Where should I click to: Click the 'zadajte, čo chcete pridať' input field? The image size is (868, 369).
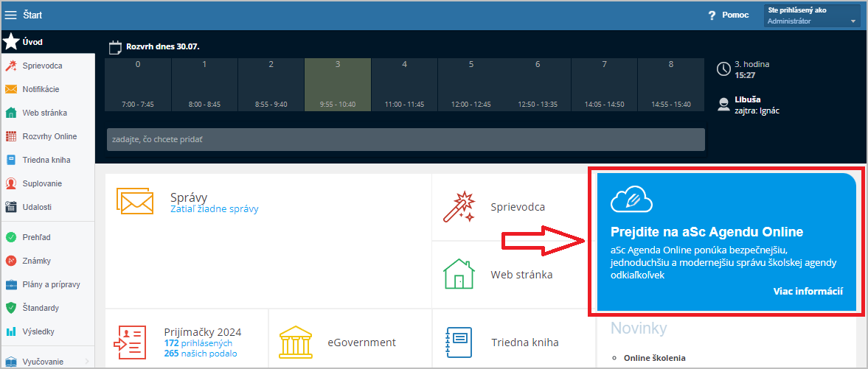406,139
